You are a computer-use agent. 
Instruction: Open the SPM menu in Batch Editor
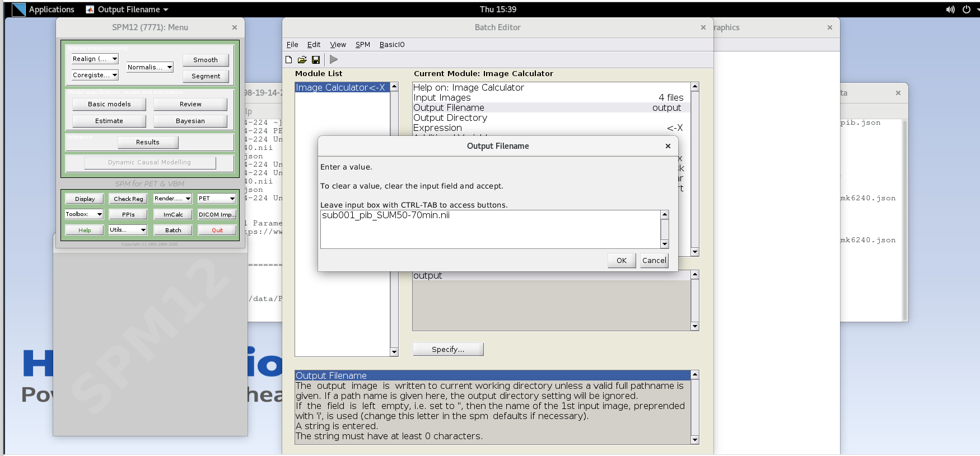tap(363, 45)
